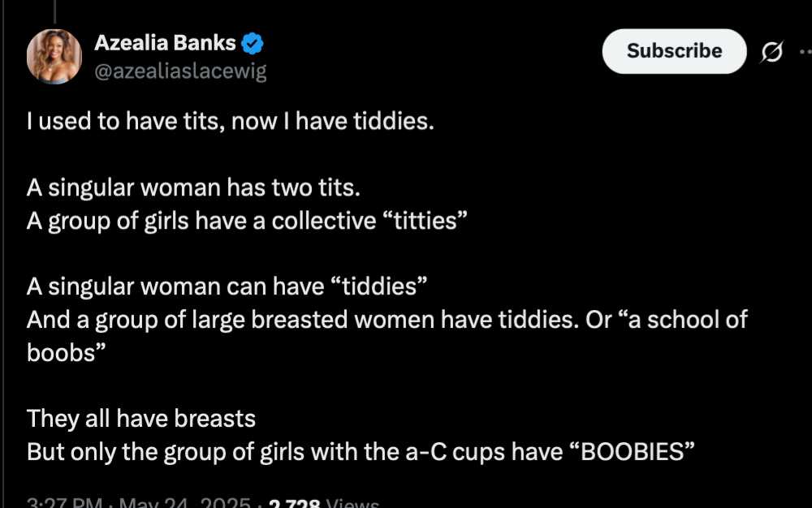Click the first sentence starting 'I used to have'

coord(230,121)
